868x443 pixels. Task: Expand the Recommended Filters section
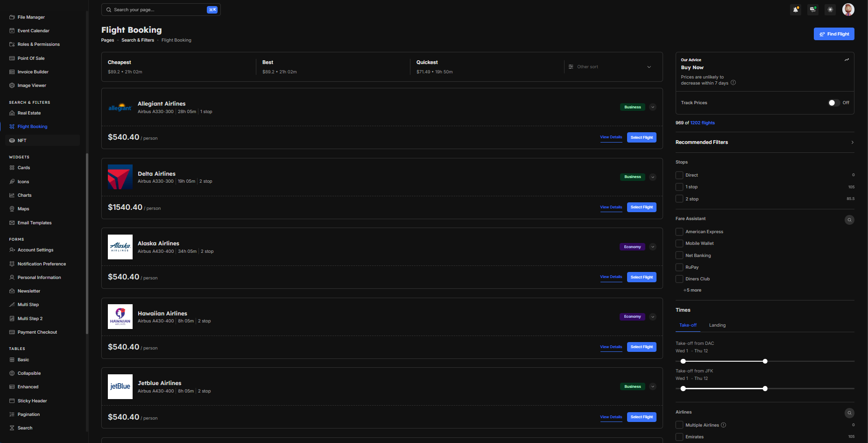(x=852, y=143)
